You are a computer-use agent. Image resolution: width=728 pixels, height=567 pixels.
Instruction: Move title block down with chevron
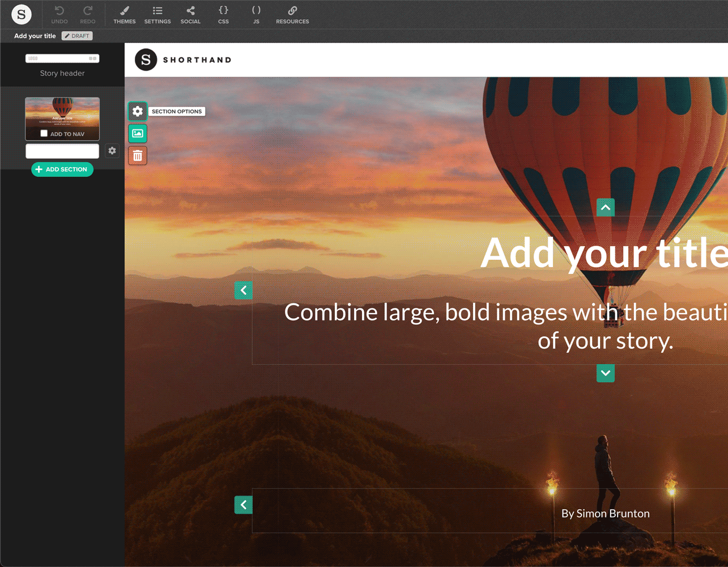click(x=606, y=373)
